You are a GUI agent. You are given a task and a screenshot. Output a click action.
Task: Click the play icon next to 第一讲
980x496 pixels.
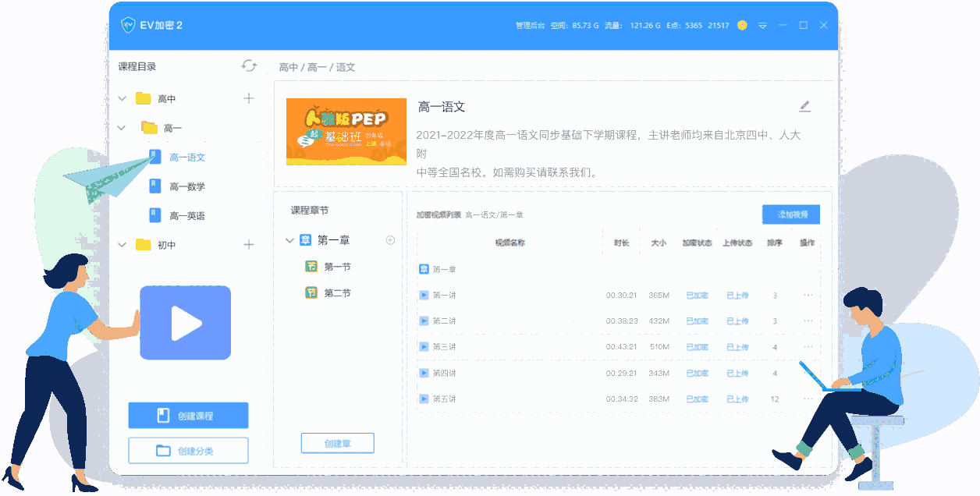pos(422,295)
